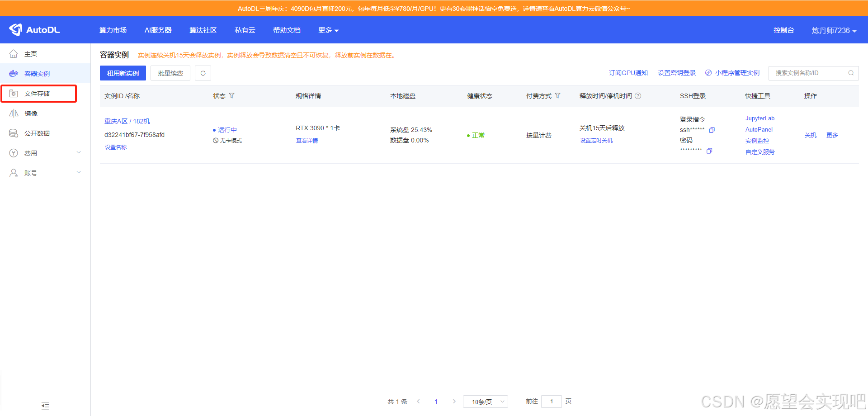Screen dimensions: 868x416
Task: Open 算力市场 in top navigation
Action: click(113, 30)
